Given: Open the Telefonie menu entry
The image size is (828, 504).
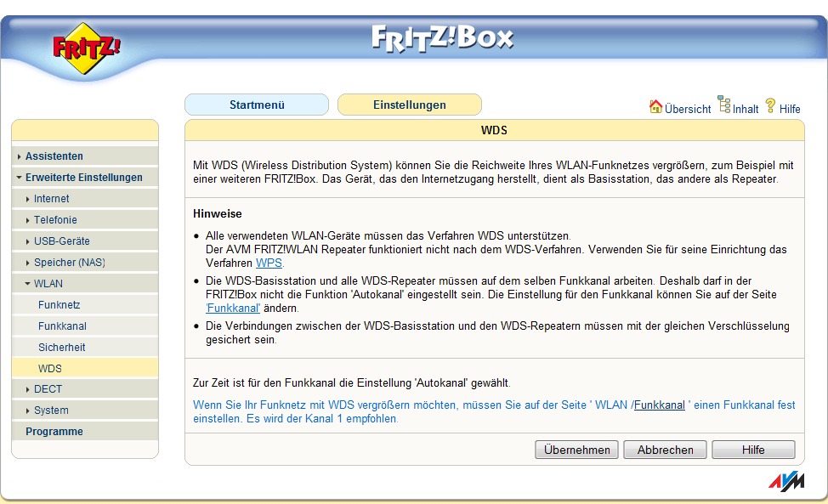Looking at the screenshot, I should pos(55,219).
